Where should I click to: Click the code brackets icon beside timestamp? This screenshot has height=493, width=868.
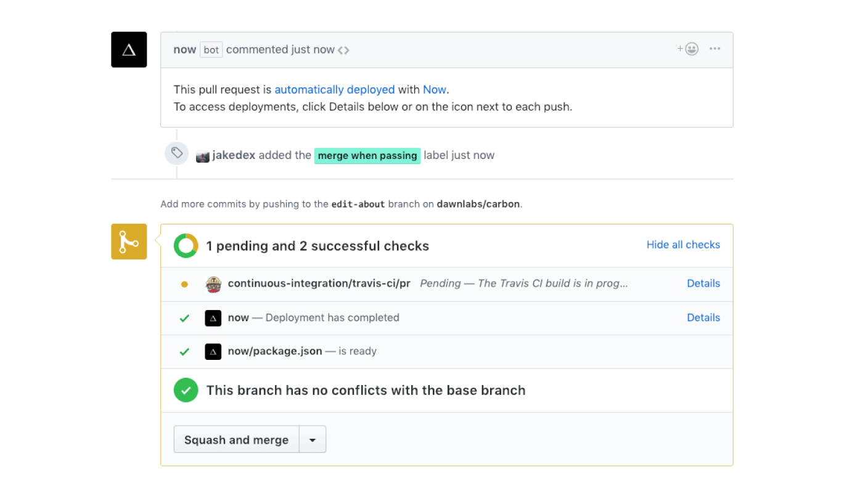tap(343, 50)
